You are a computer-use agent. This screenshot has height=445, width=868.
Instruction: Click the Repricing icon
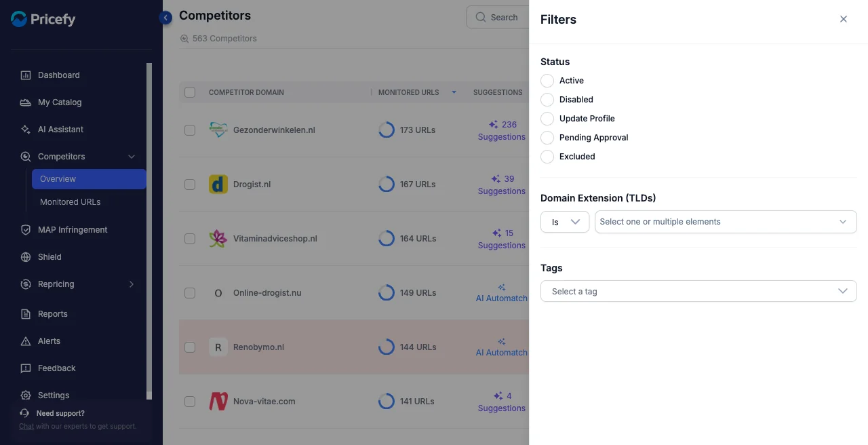(x=26, y=284)
